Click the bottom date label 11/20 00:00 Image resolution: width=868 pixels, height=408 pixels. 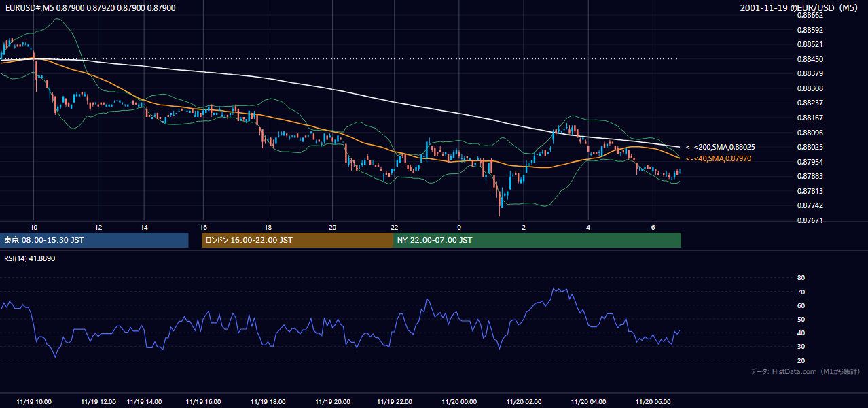458,401
